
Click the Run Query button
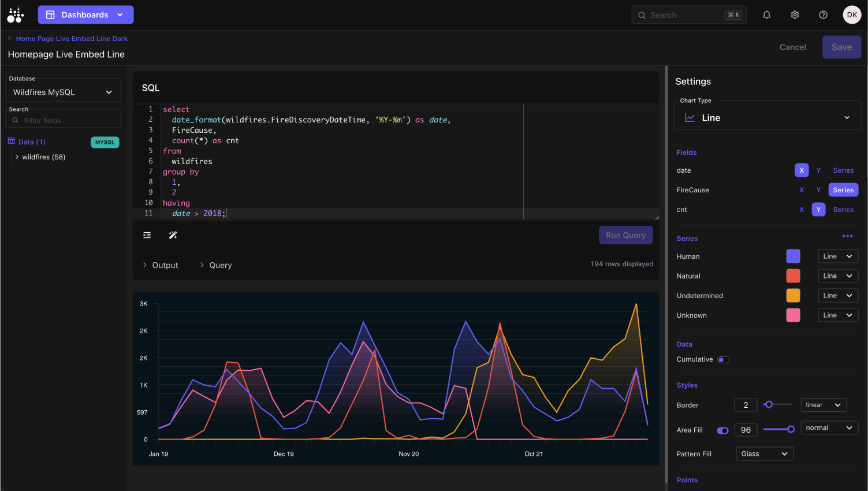pos(625,235)
